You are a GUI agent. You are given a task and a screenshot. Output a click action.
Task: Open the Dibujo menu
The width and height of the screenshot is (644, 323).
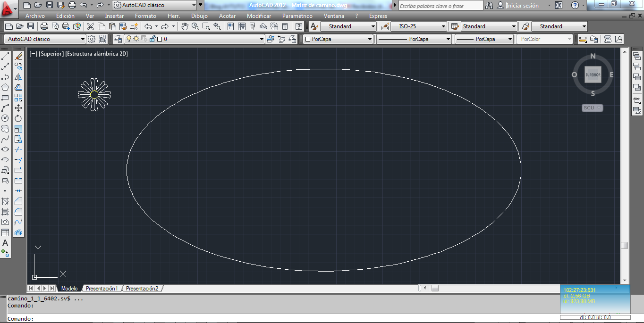click(199, 16)
